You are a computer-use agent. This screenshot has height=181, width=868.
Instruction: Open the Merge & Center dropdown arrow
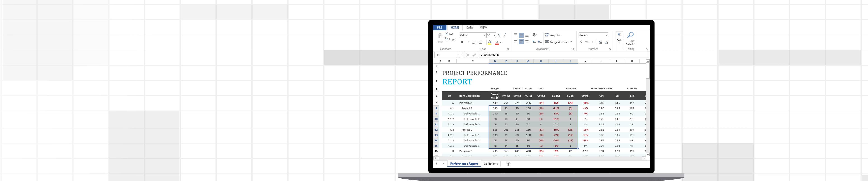pyautogui.click(x=572, y=42)
